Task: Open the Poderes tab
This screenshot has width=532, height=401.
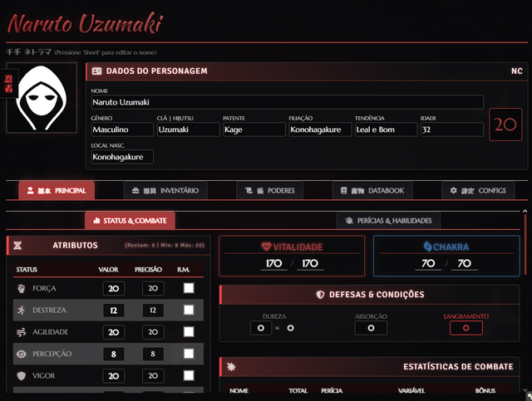Action: point(269,190)
